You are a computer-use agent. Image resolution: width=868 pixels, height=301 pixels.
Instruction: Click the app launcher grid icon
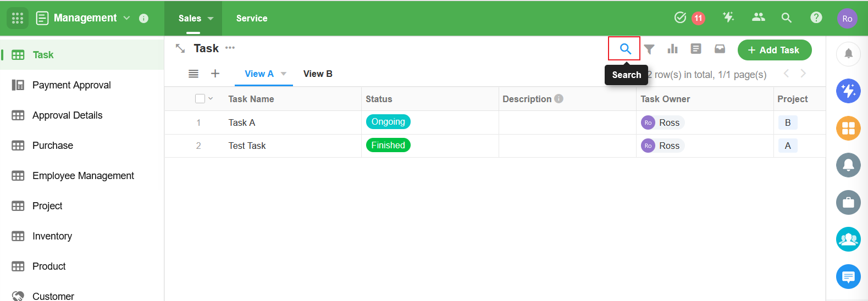tap(18, 18)
